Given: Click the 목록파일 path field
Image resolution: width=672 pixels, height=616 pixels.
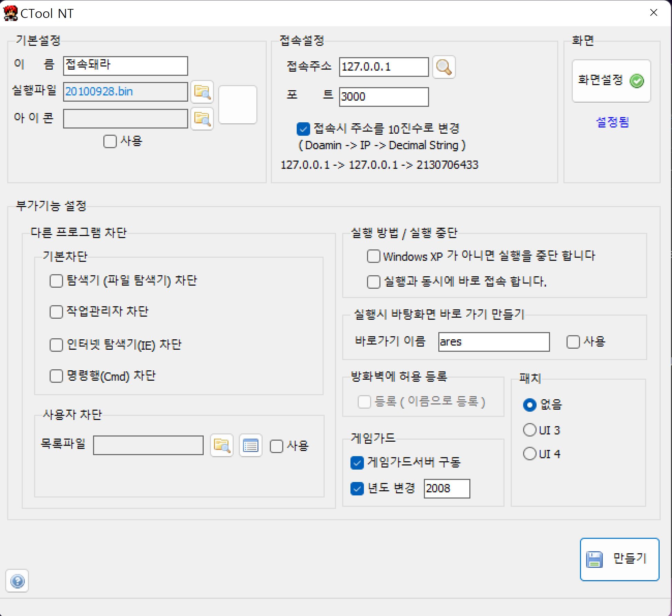Looking at the screenshot, I should [148, 445].
